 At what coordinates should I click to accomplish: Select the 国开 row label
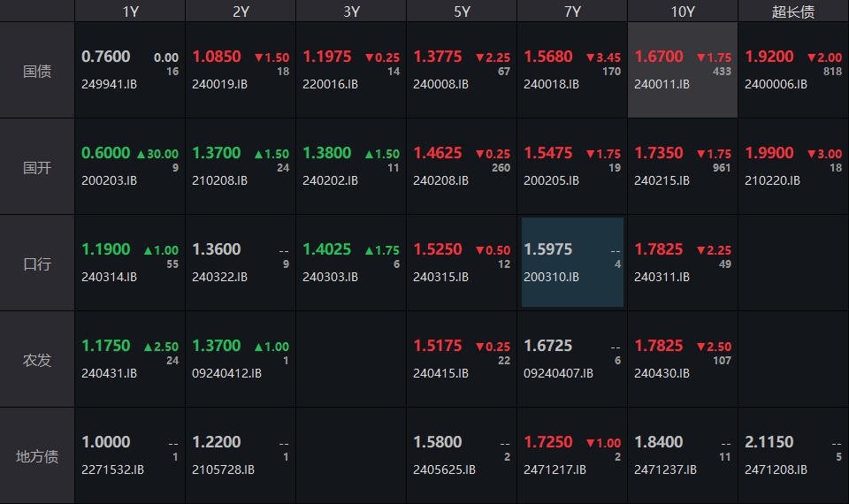(37, 167)
